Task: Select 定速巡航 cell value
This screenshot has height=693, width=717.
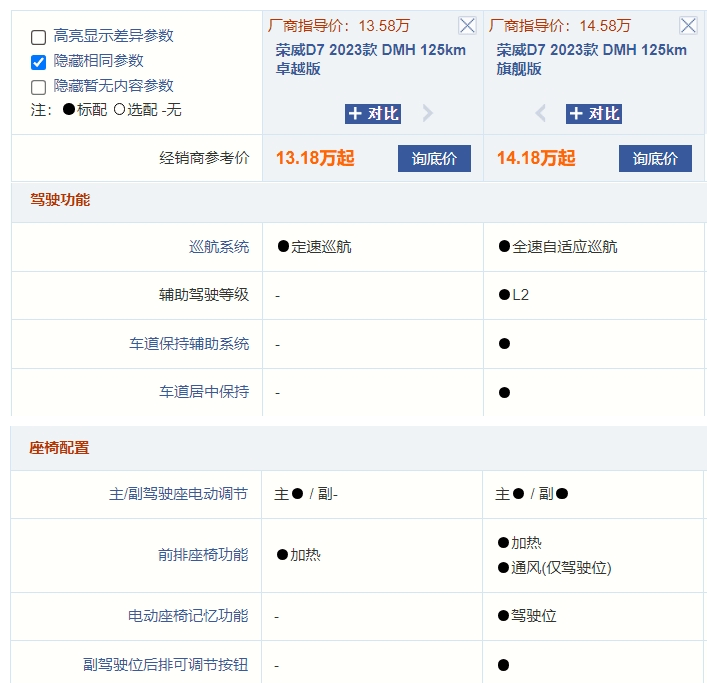Action: coord(315,247)
